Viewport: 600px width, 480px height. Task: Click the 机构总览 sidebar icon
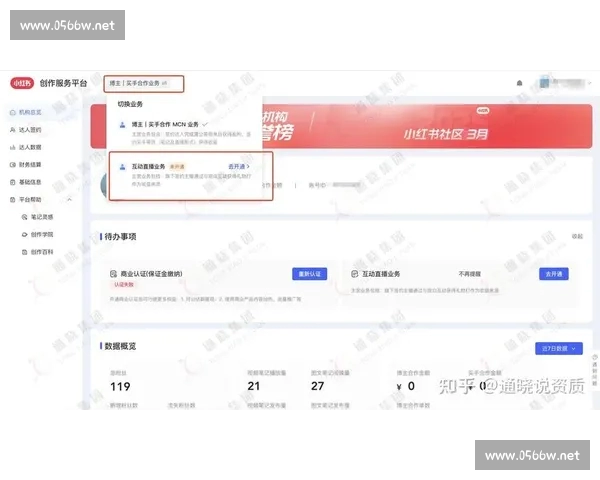click(13, 113)
